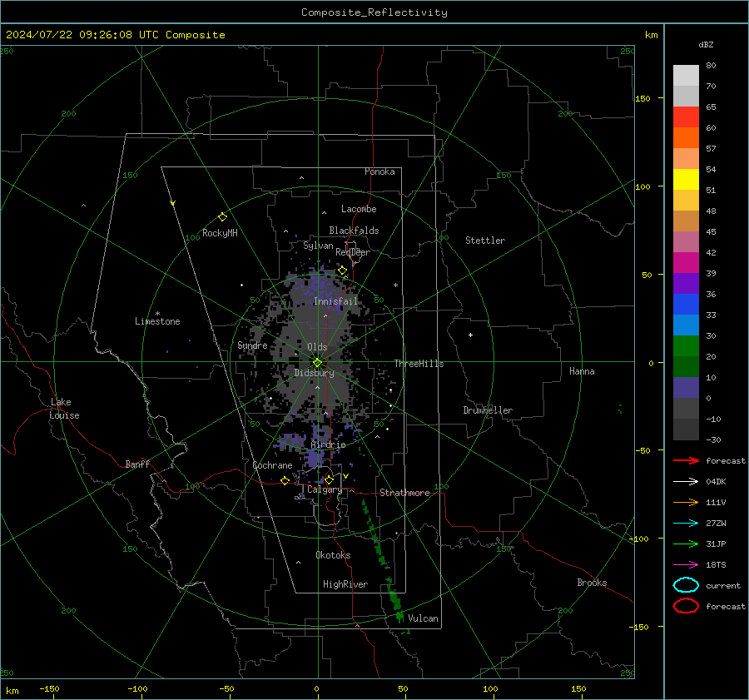
Task: Select the cyan 27ZW arrow legend entry
Action: 686,524
